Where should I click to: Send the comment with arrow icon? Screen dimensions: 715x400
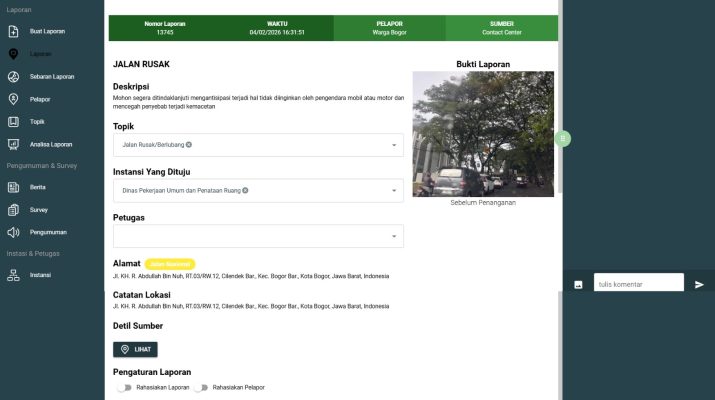coord(699,285)
